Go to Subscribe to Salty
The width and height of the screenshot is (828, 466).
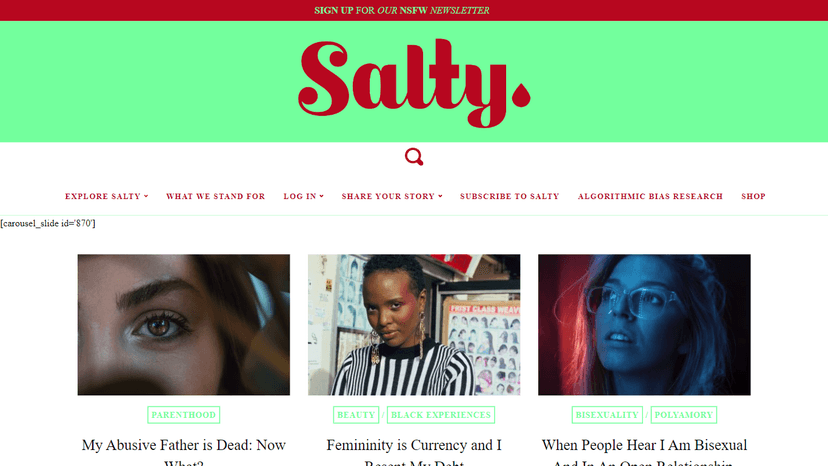click(510, 196)
